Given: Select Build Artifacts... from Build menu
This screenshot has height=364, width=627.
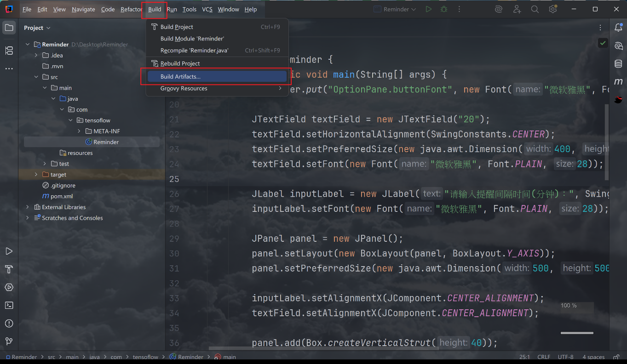Looking at the screenshot, I should click(180, 77).
